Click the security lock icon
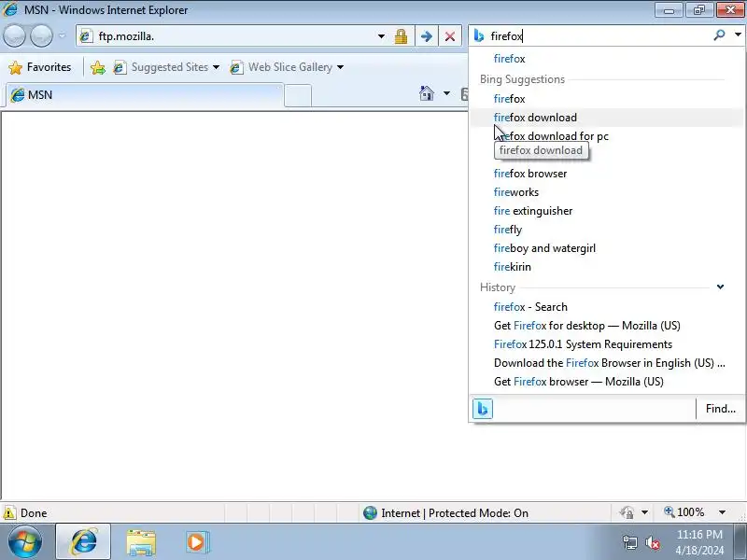Screen dimensions: 747x560 click(402, 36)
